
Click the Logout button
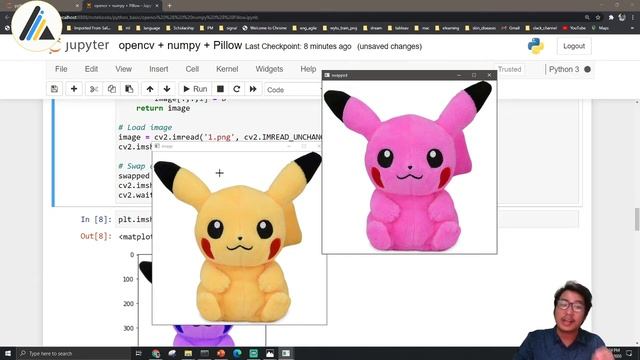[574, 46]
